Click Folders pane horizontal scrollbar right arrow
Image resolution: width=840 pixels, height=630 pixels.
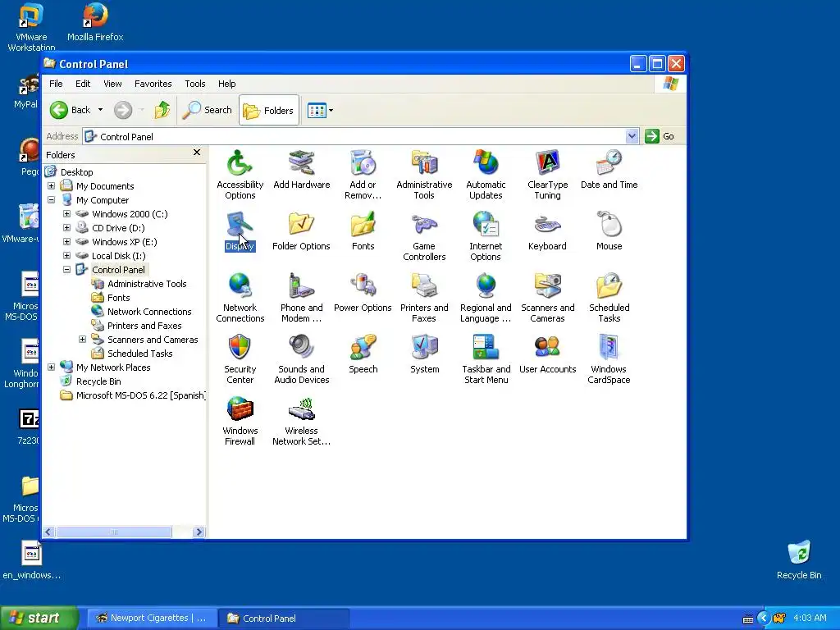(199, 532)
